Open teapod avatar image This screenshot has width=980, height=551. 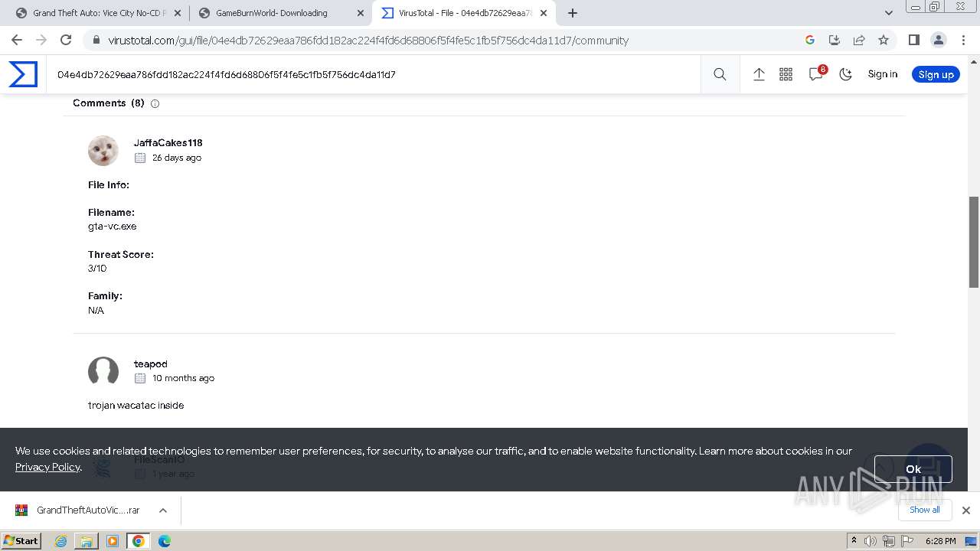(103, 372)
